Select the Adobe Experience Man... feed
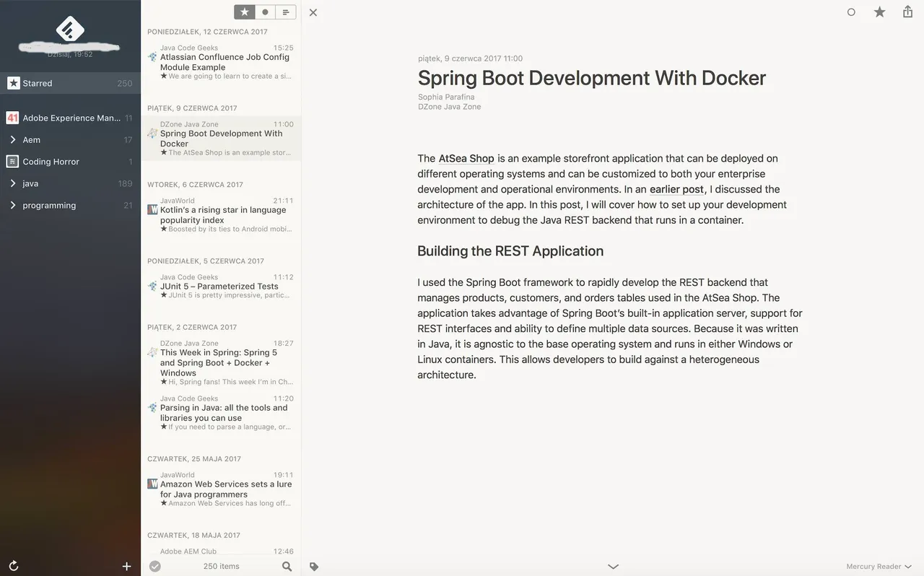The image size is (924, 576). 70,118
